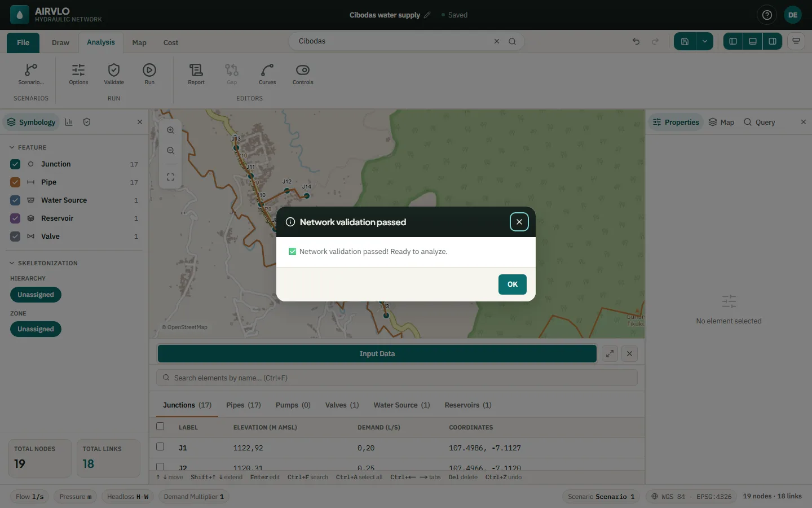812x508 pixels.
Task: Fit map to full extent
Action: [x=170, y=177]
